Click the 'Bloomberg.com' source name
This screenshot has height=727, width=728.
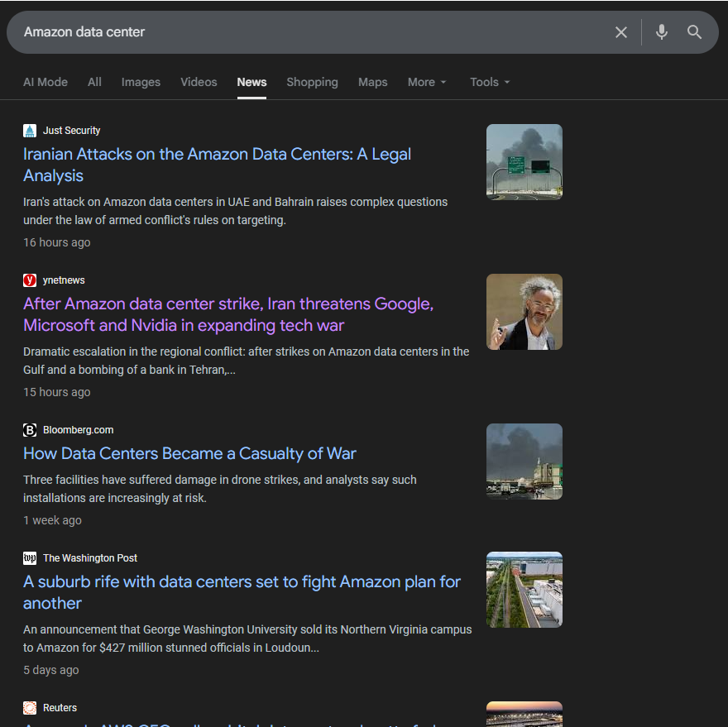(x=78, y=430)
